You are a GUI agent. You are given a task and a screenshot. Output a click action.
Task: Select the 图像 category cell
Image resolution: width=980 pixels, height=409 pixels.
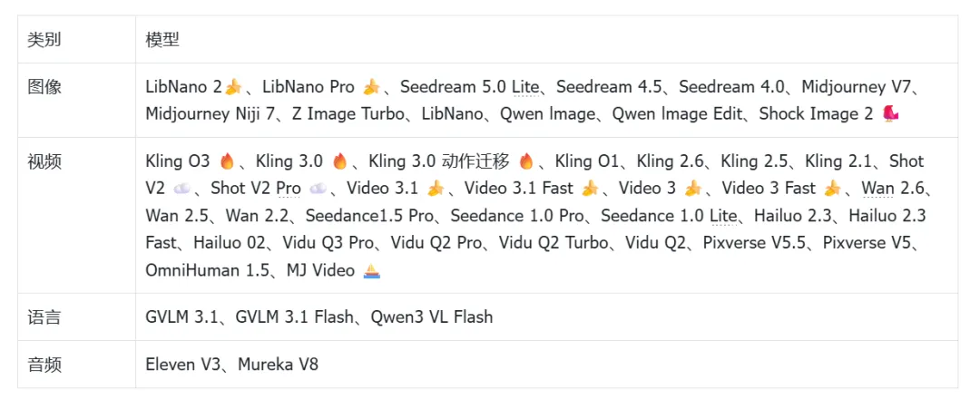coord(76,100)
